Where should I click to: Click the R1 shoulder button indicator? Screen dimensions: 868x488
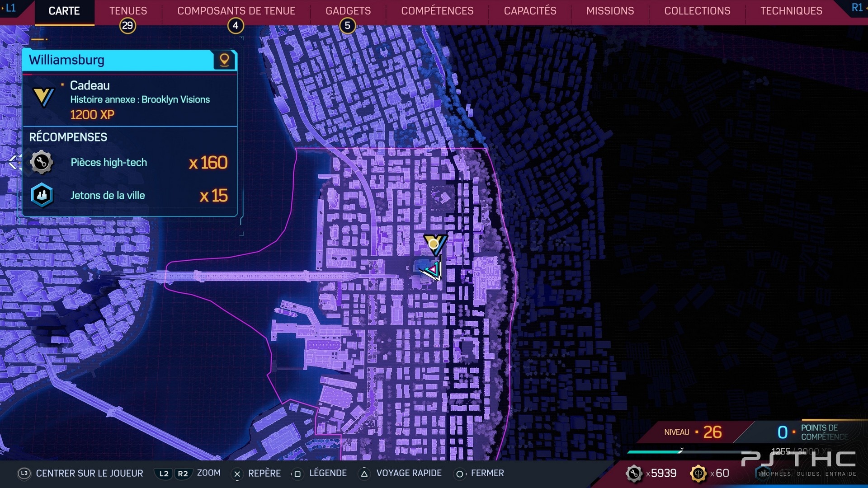coord(857,8)
